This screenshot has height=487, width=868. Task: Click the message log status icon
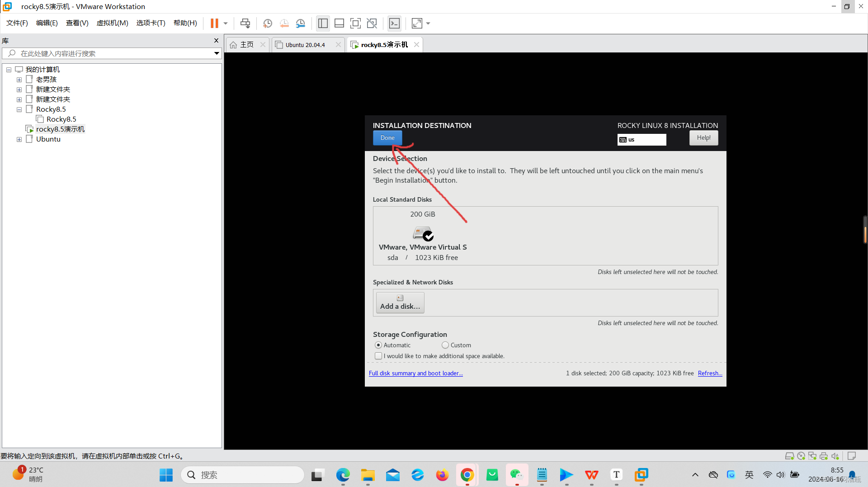[852, 456]
